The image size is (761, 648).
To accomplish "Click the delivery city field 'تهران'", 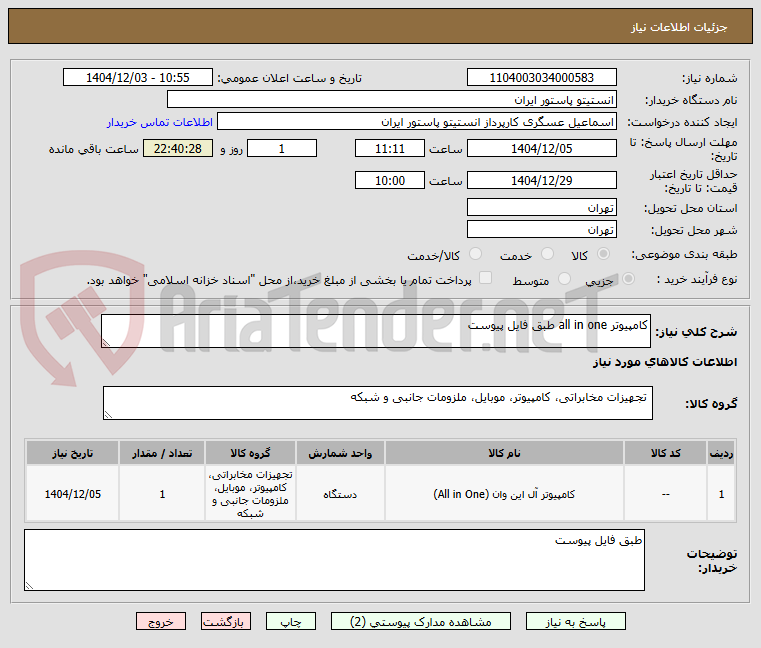I will coord(542,230).
